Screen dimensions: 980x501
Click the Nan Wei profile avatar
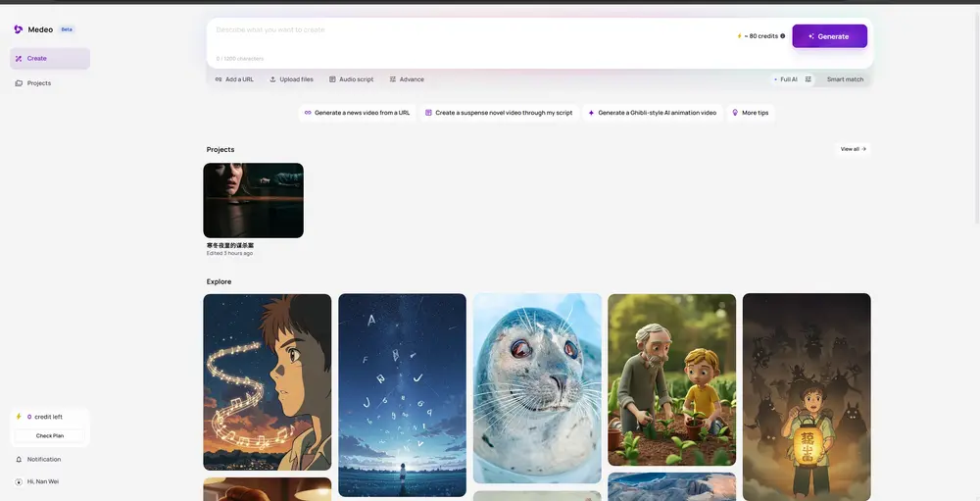coord(19,481)
